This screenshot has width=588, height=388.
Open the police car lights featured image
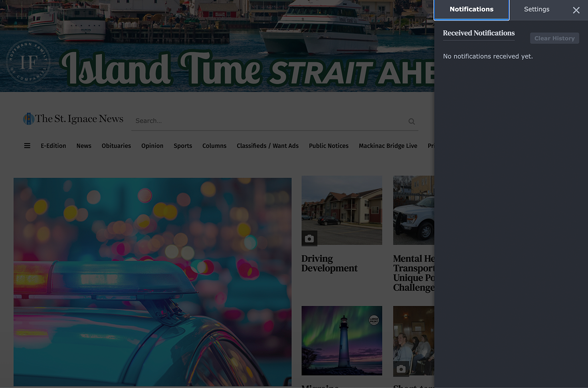point(152,282)
